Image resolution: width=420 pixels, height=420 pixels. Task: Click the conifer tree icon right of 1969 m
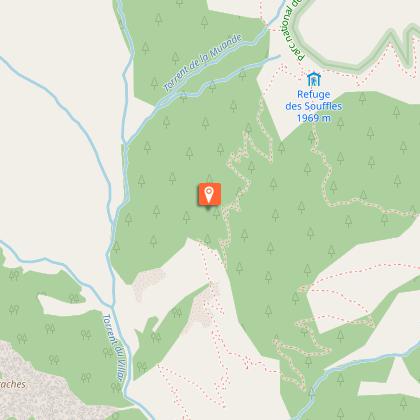pos(340,123)
